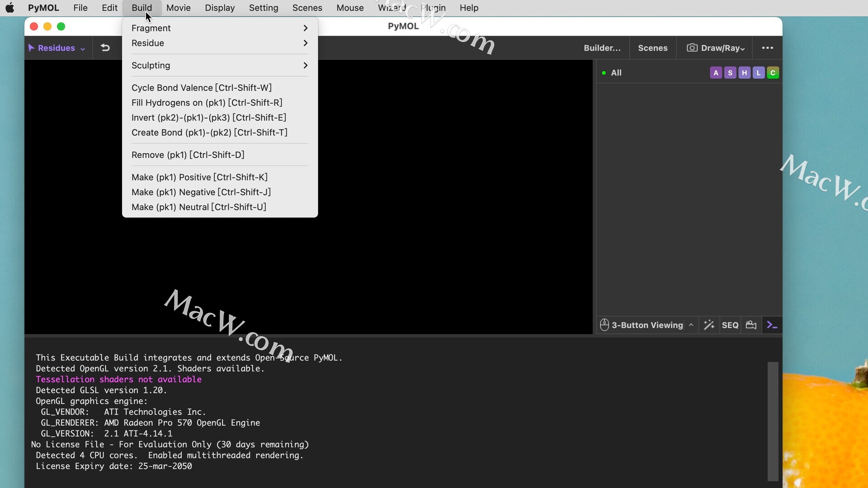Expand the Residue submenu arrow
868x488 pixels.
point(306,43)
